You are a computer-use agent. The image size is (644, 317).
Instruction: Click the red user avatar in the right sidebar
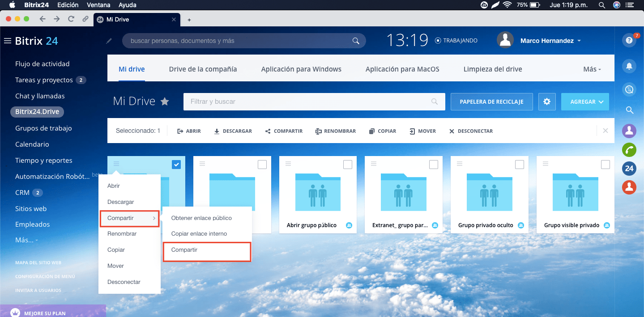(629, 187)
